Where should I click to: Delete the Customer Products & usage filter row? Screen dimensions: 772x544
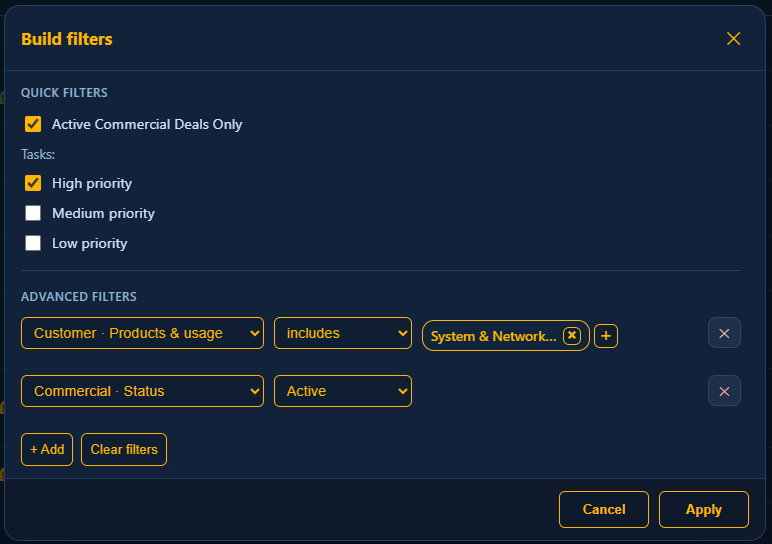(x=724, y=333)
